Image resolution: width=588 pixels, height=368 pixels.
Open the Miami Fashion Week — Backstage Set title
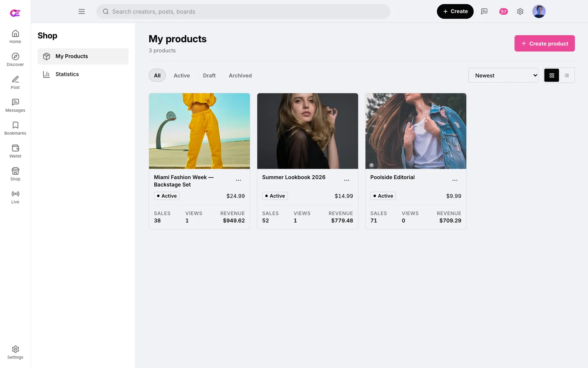(x=184, y=181)
